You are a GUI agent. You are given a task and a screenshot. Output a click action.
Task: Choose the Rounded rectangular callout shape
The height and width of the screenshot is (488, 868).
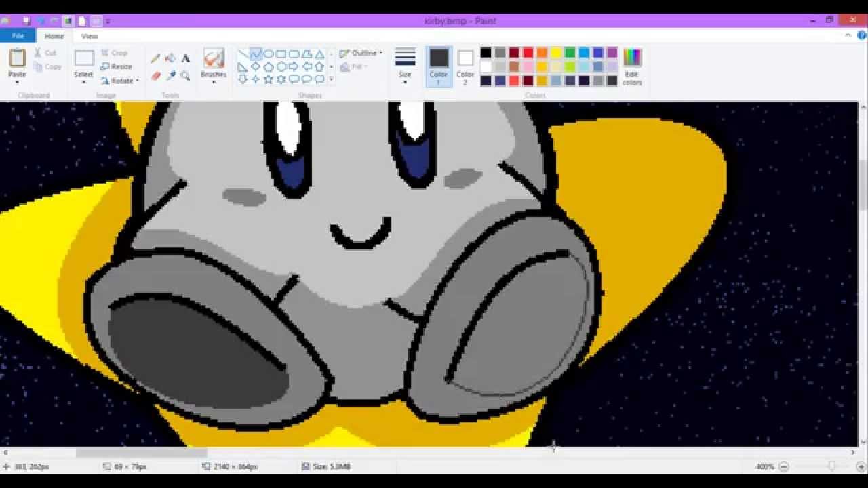294,79
